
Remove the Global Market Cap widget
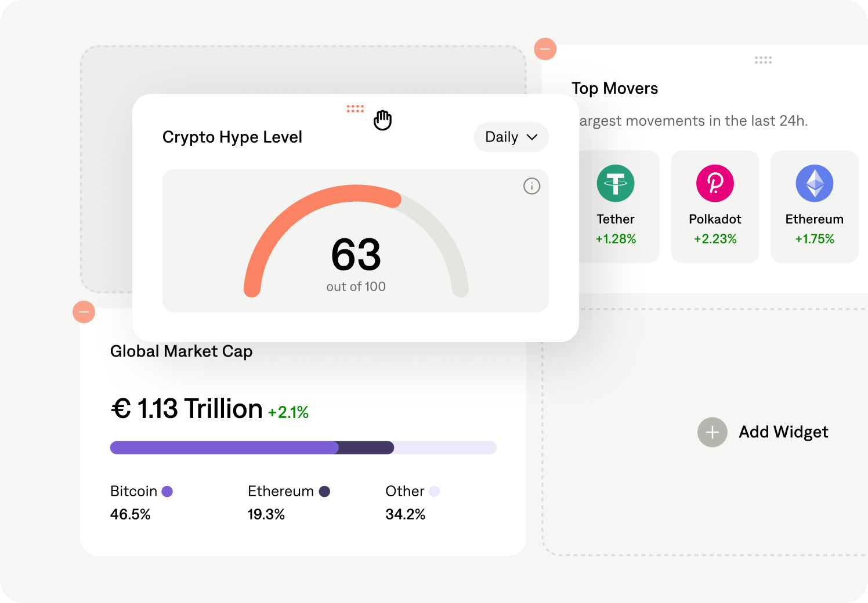(x=84, y=312)
